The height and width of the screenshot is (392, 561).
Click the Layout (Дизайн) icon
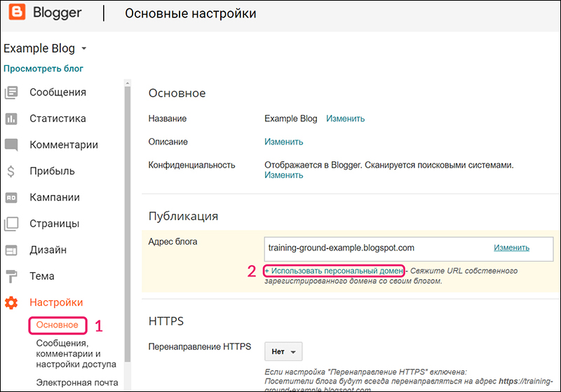(x=11, y=250)
